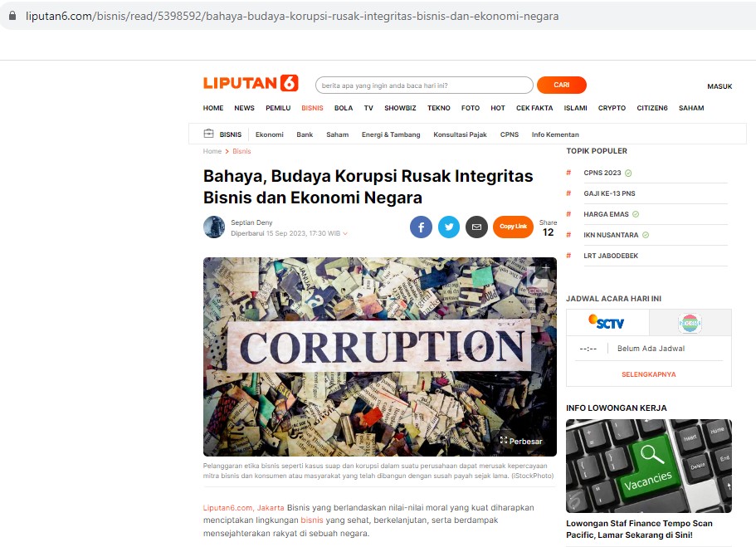Go to Energi & Tambang subsection
Image resolution: width=756 pixels, height=547 pixels.
(391, 134)
